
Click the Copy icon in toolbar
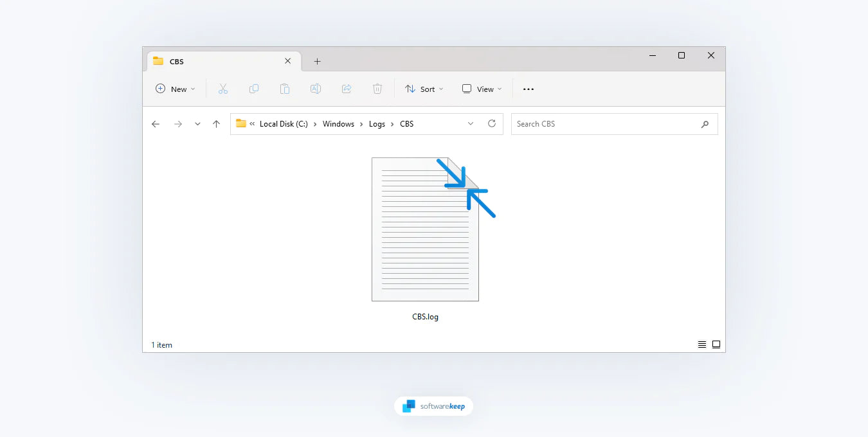pos(254,89)
